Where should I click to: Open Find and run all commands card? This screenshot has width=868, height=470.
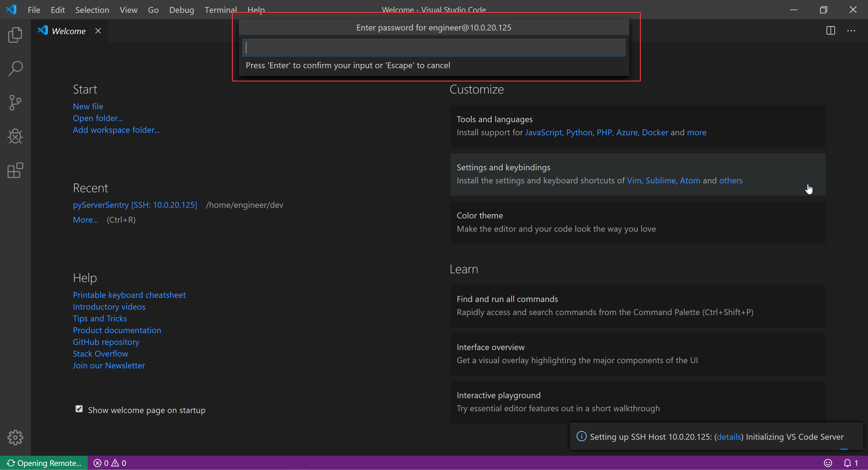coord(637,306)
